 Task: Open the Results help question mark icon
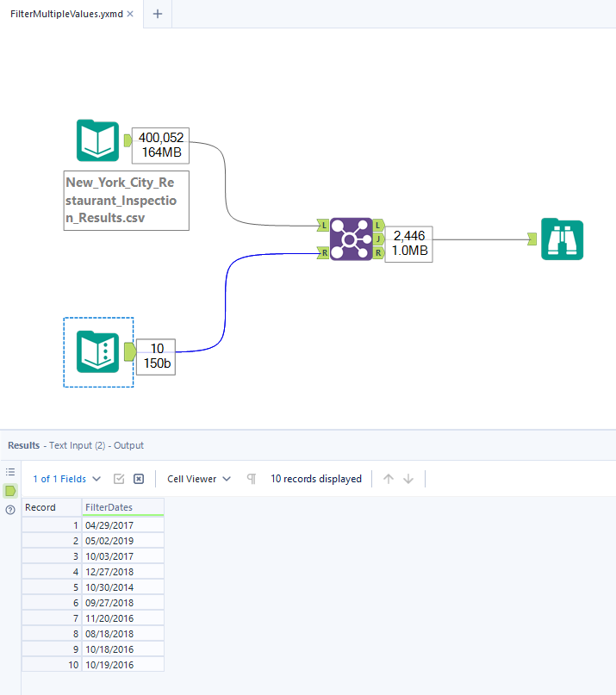pos(10,510)
